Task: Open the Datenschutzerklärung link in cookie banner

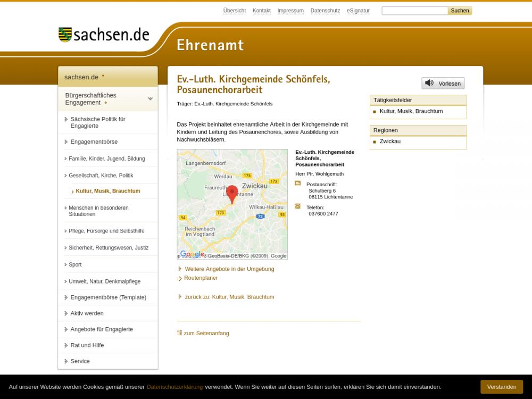Action: pyautogui.click(x=174, y=387)
